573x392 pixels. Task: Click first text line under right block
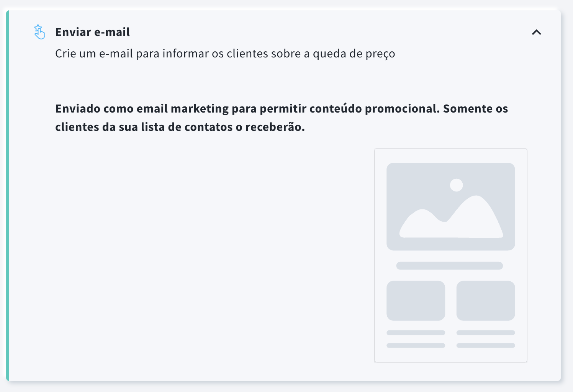point(486,333)
